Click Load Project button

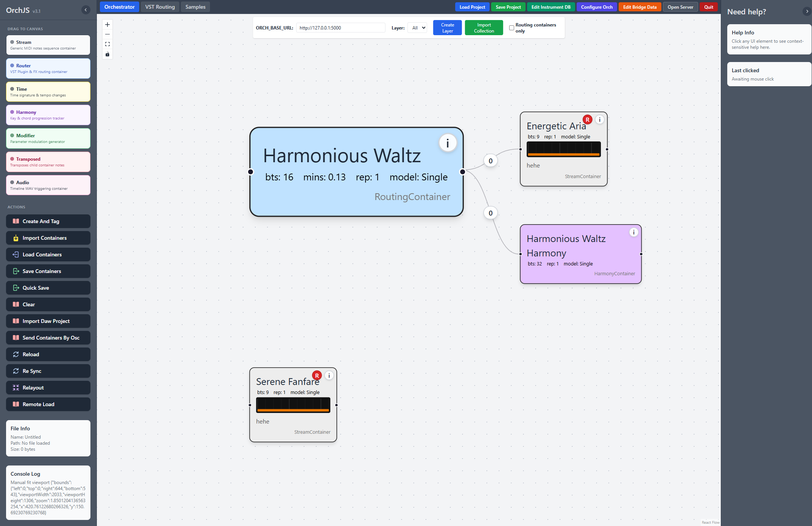[x=472, y=7]
